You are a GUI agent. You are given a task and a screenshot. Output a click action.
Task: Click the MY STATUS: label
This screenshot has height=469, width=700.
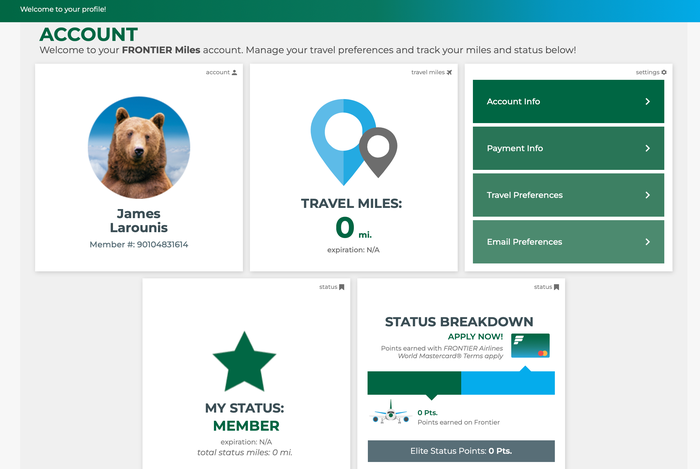(245, 408)
